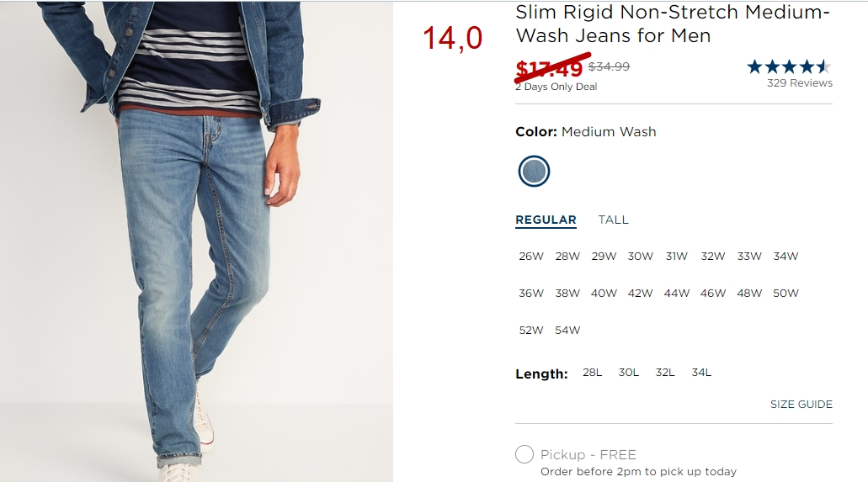Choose the Pickup - FREE radio option
This screenshot has height=482, width=868.
tap(525, 454)
